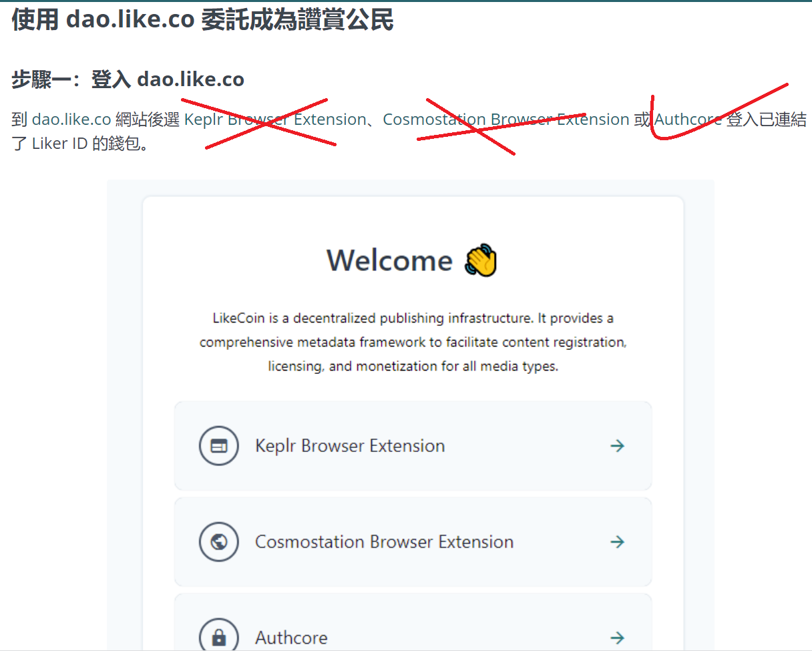Click the arrow on the Authcore row
812x651 pixels.
618,638
